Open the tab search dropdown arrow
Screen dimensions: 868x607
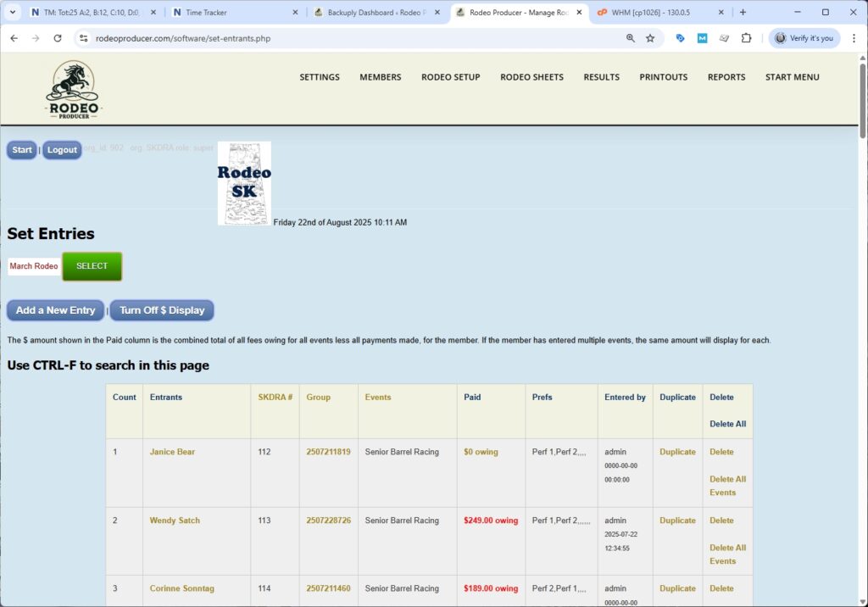pos(13,13)
